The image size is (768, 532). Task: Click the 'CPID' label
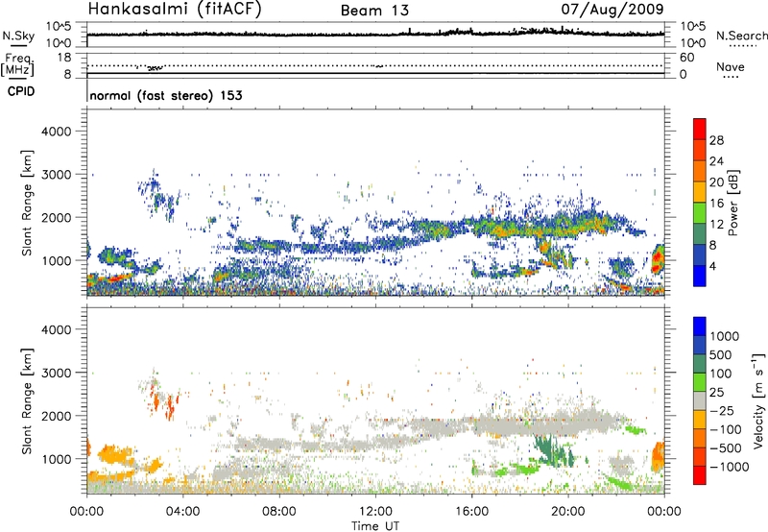click(x=21, y=91)
